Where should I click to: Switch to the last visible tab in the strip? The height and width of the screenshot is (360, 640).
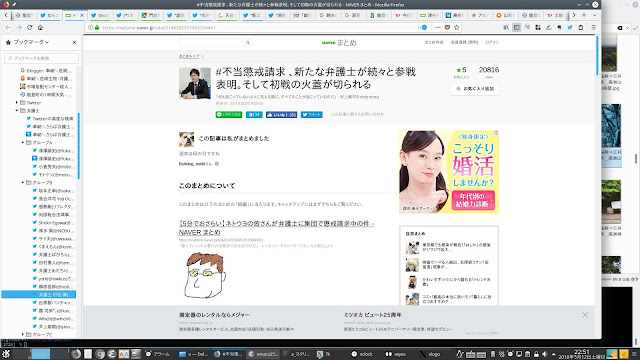(556, 15)
